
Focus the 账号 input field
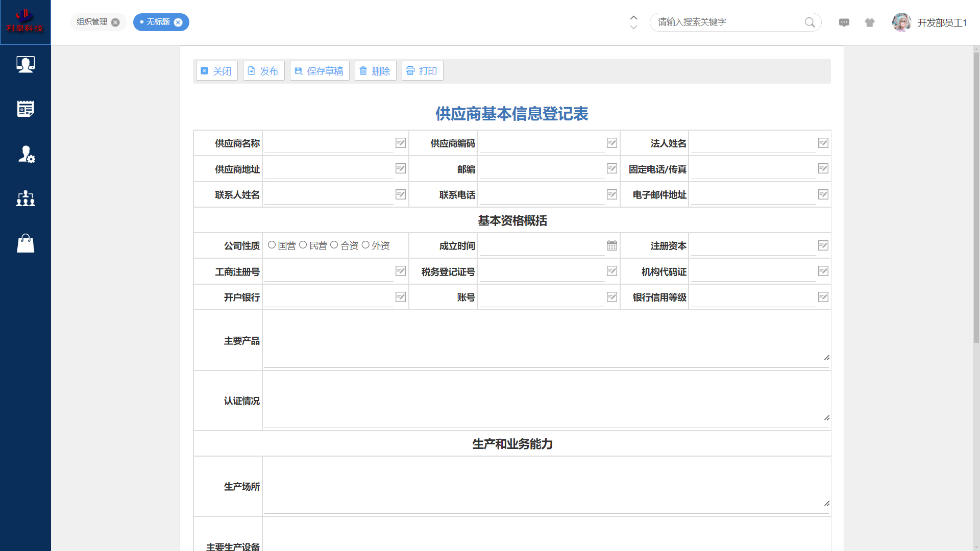542,297
